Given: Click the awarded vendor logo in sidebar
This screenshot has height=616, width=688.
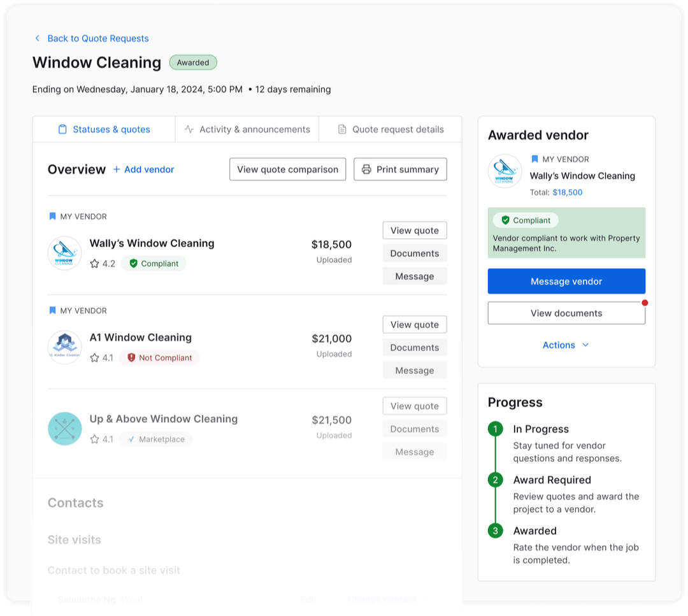Looking at the screenshot, I should [x=505, y=171].
